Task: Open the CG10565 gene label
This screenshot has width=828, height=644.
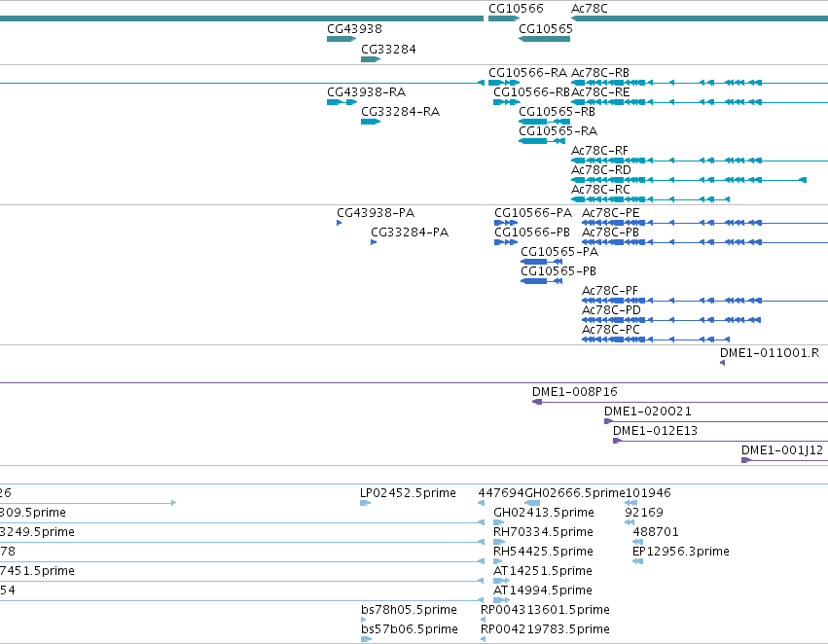Action: [x=546, y=28]
